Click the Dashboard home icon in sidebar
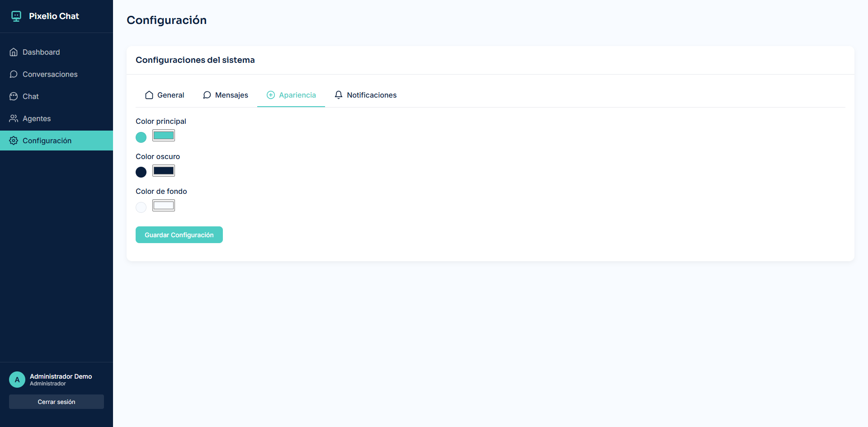This screenshot has width=868, height=427. point(14,52)
